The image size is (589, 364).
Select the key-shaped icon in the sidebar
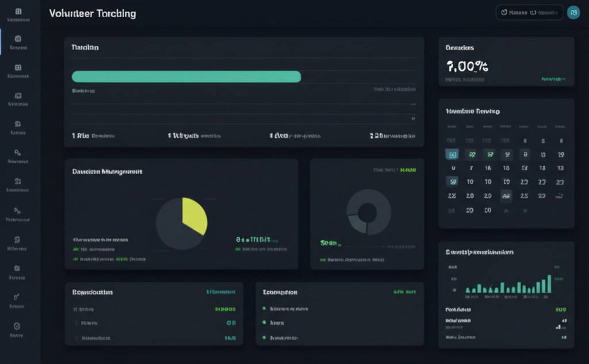pyautogui.click(x=18, y=152)
